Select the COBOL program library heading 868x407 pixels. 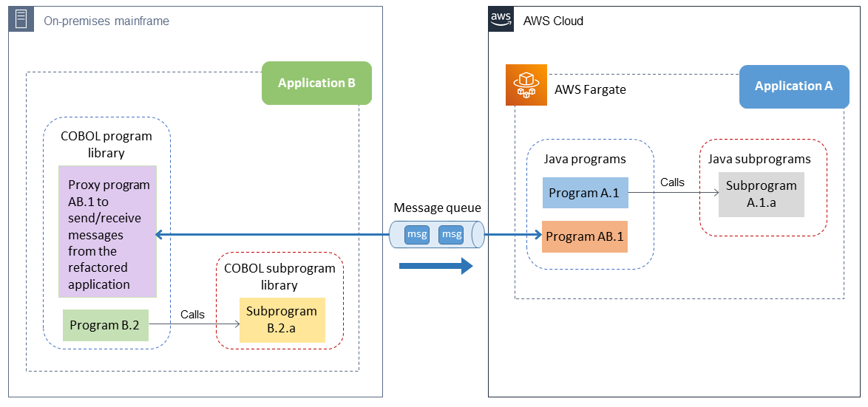[x=107, y=144]
